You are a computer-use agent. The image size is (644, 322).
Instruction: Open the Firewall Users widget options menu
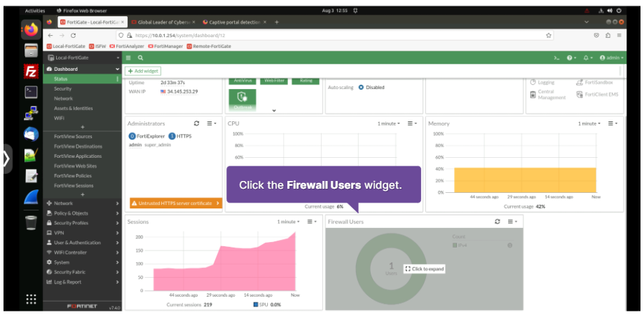coord(512,222)
